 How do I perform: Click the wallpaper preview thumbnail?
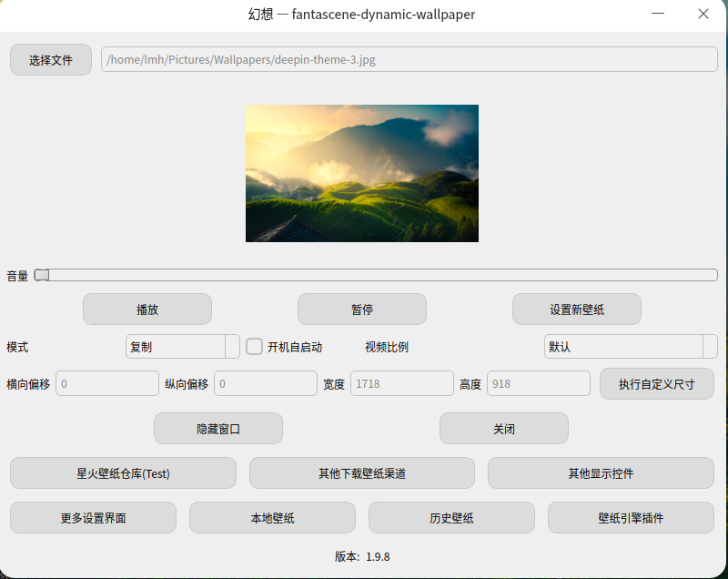tap(361, 173)
